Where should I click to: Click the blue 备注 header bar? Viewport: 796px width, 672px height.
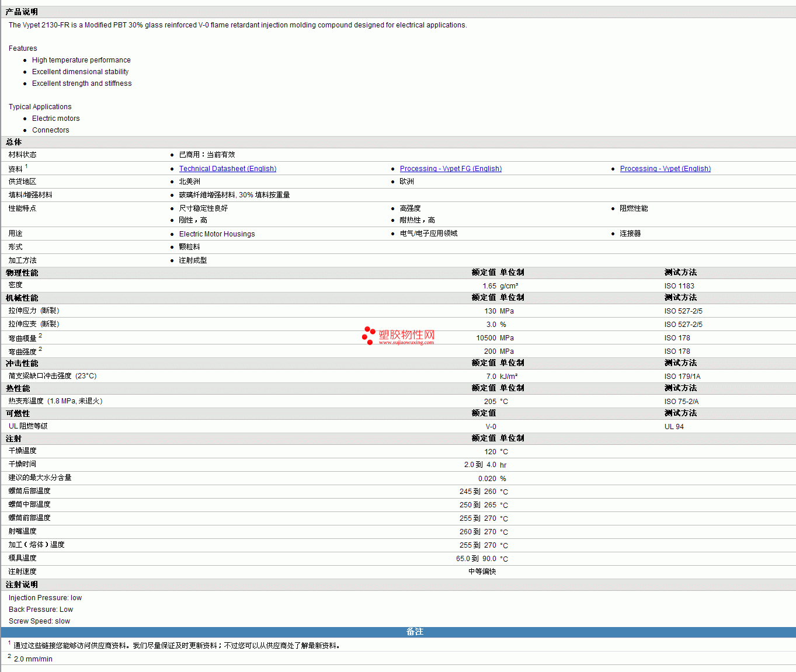(x=415, y=632)
